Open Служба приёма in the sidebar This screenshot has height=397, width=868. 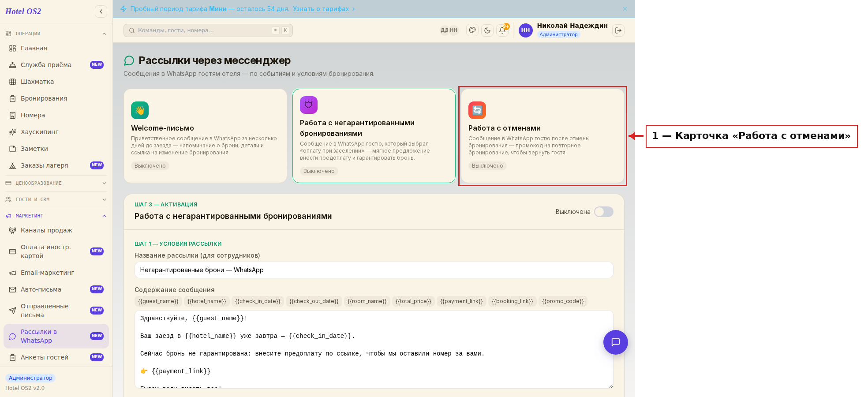point(56,65)
